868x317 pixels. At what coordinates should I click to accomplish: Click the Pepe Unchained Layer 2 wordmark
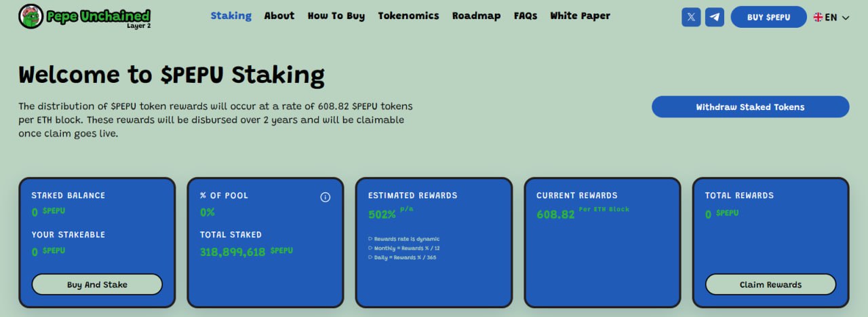click(x=98, y=18)
